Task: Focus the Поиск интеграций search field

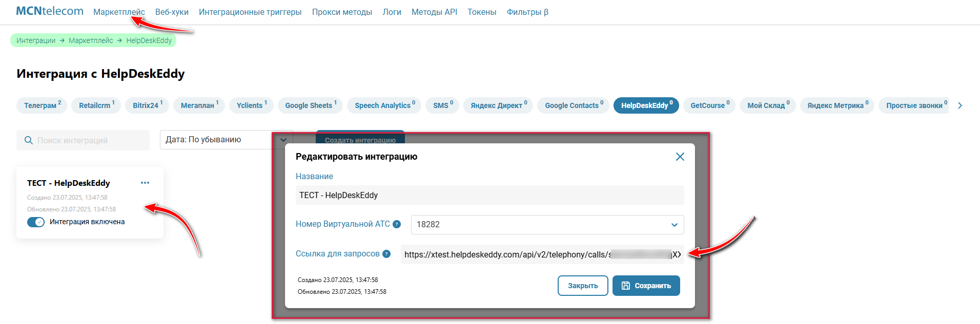Action: [x=83, y=140]
